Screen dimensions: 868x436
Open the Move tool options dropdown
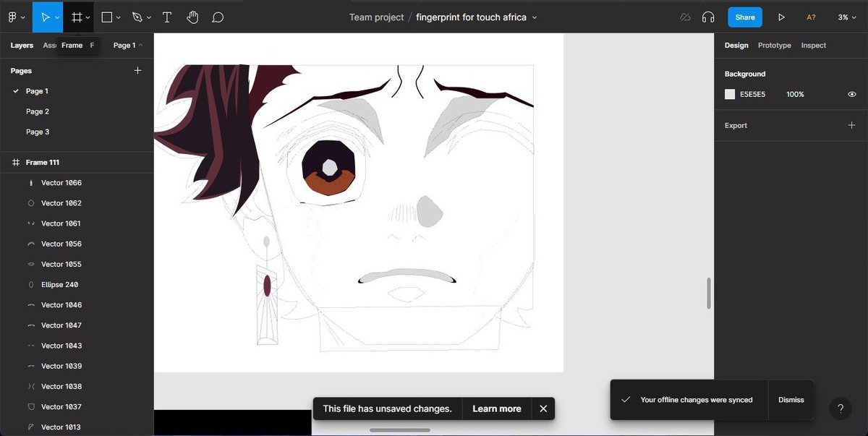coord(57,17)
